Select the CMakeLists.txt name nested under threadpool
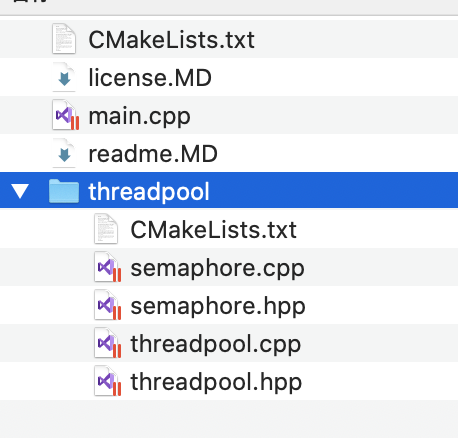This screenshot has height=444, width=458. [213, 230]
